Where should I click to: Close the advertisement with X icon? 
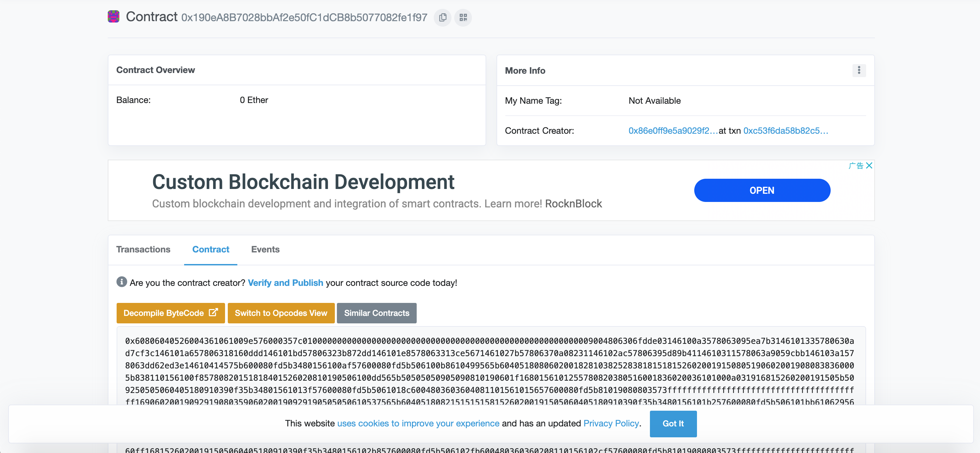869,165
